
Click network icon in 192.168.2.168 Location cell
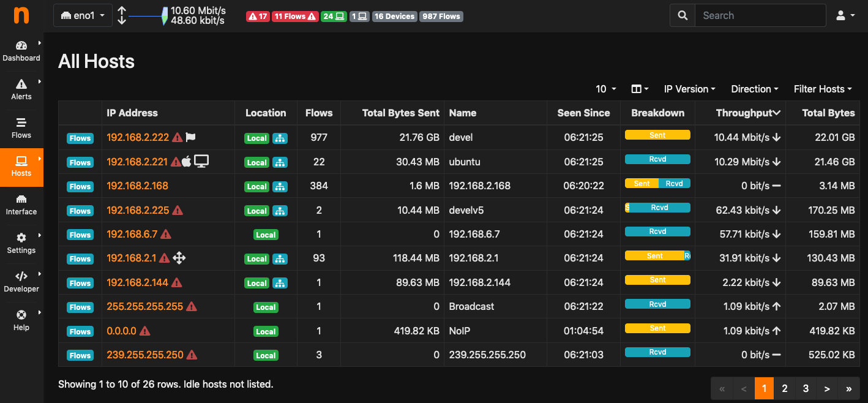[280, 186]
